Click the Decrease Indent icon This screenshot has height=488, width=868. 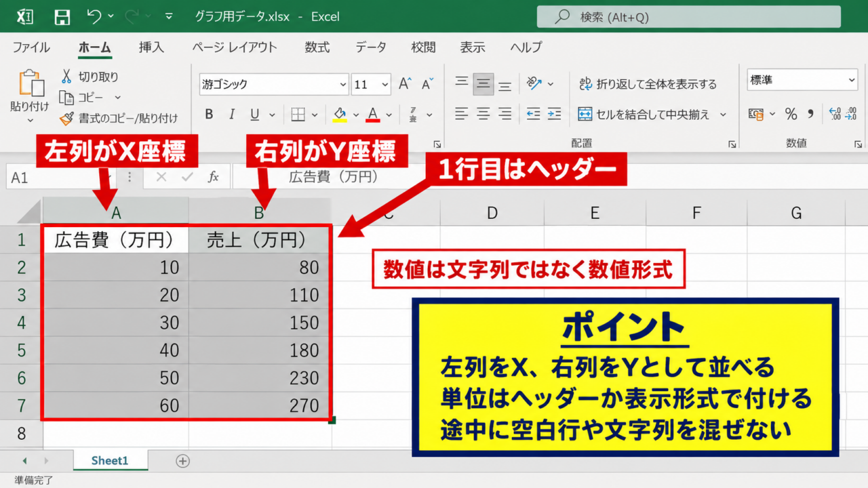(x=533, y=114)
